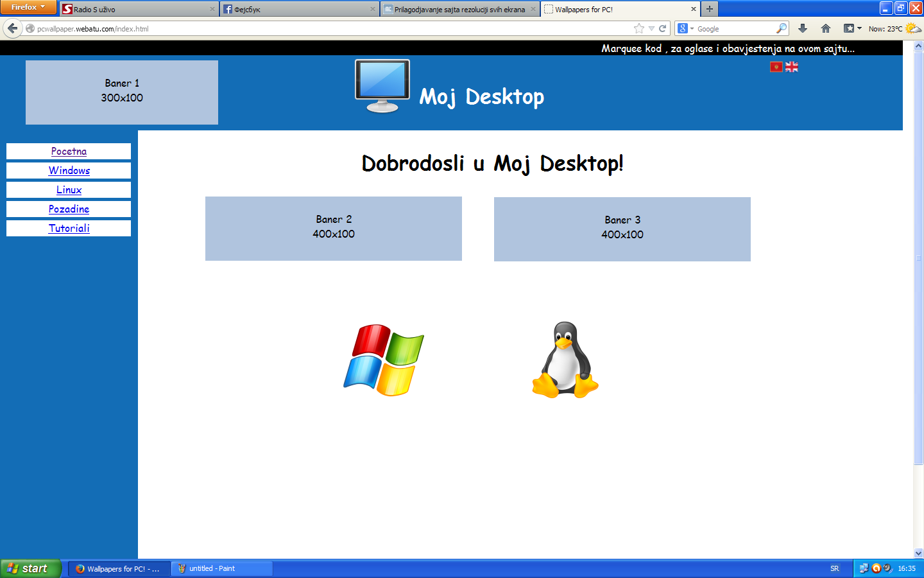924x578 pixels.
Task: Click the Baner 2 400x100 banner
Action: tap(334, 229)
